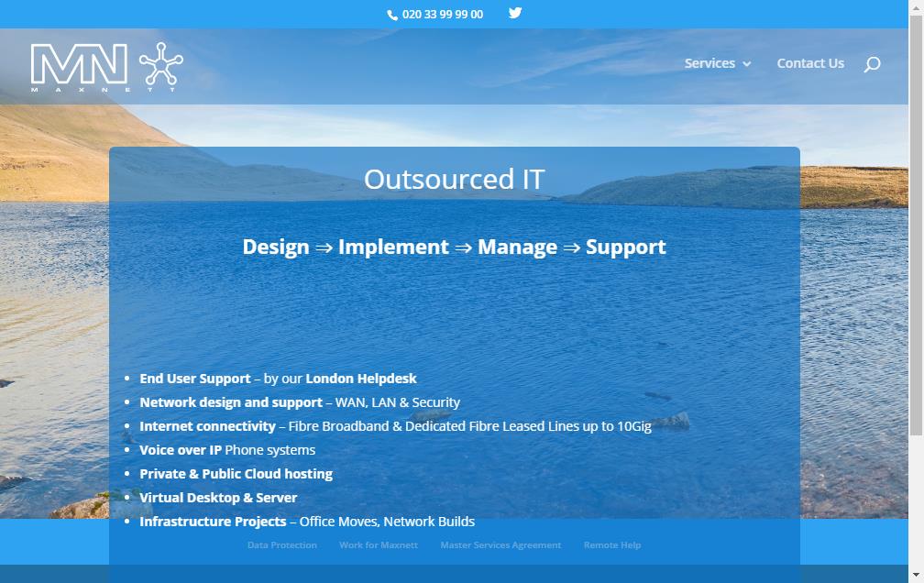The width and height of the screenshot is (924, 583).
Task: Open the Services menu item
Action: (709, 63)
